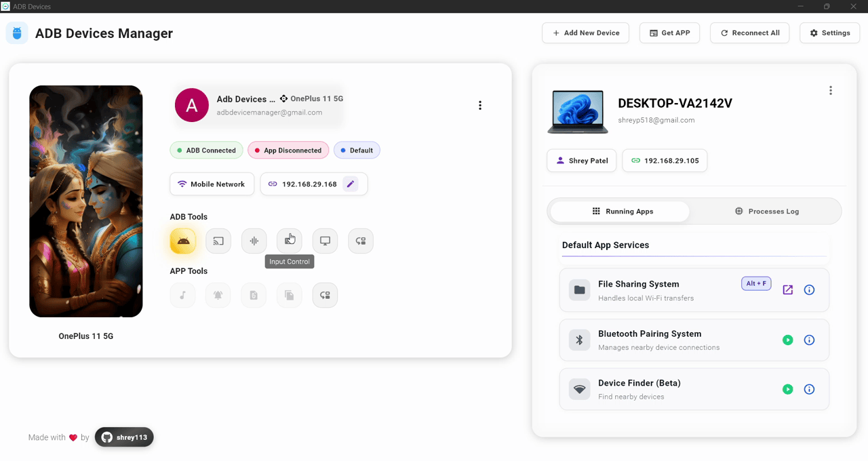Click the Reconnect All button

749,33
